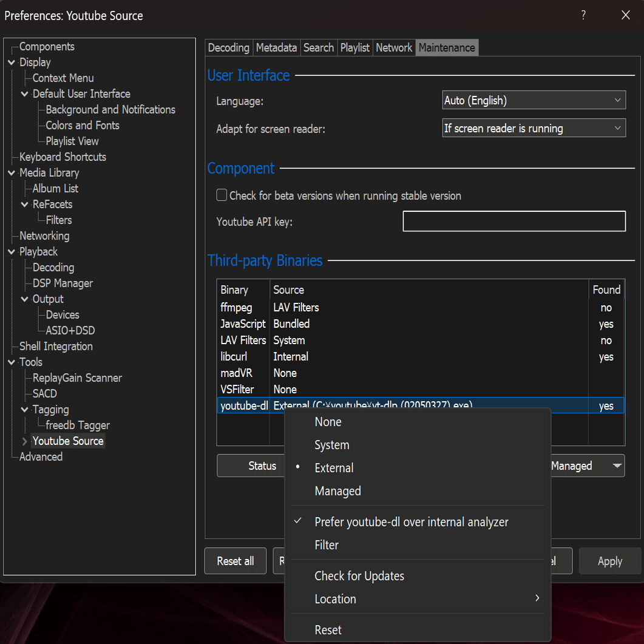Select the libcurl binary row
This screenshot has height=644, width=644.
point(421,357)
